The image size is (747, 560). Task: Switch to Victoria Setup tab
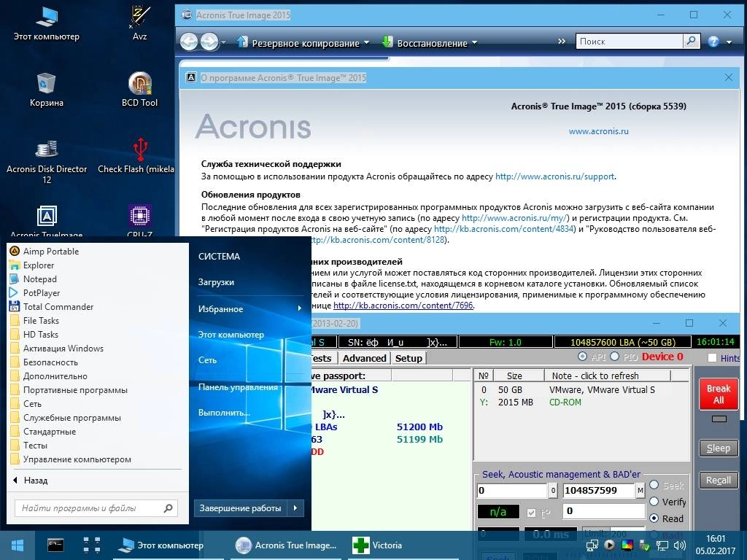tap(409, 358)
